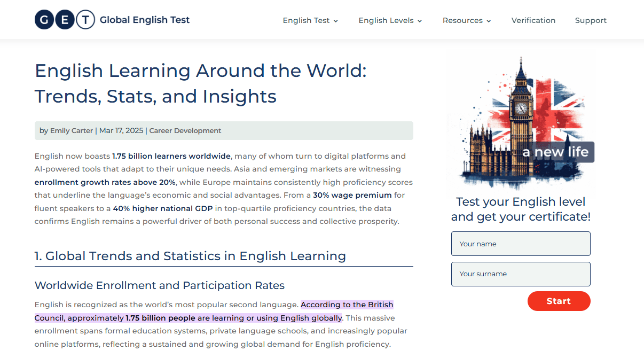The height and width of the screenshot is (358, 644).
Task: Click the Your name input field
Action: point(521,244)
